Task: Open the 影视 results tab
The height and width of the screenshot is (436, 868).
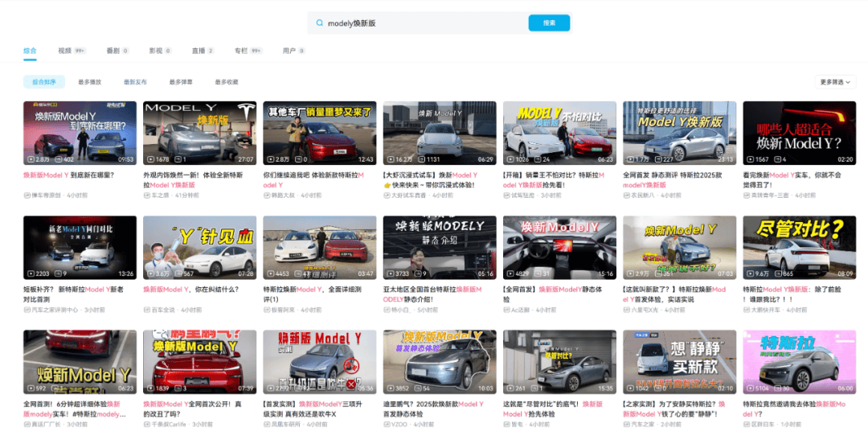Action: pos(160,51)
